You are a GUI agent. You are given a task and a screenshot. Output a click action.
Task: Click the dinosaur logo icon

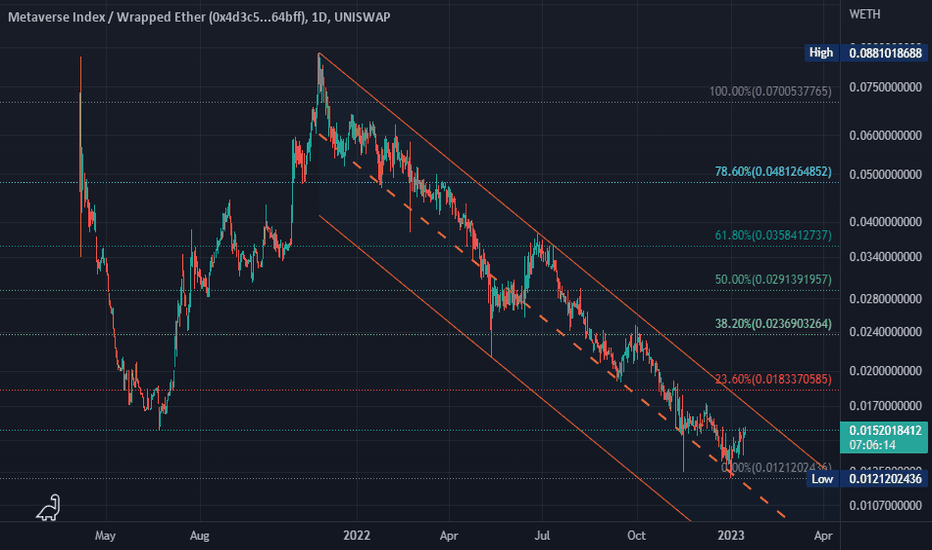point(49,508)
